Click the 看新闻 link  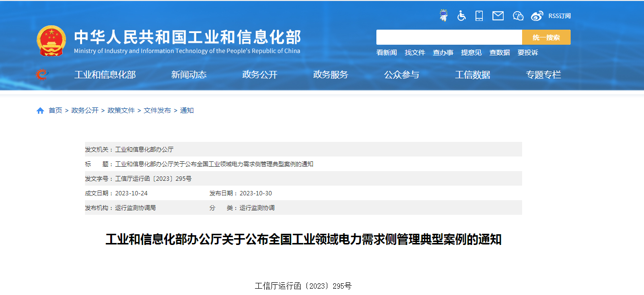coord(387,52)
